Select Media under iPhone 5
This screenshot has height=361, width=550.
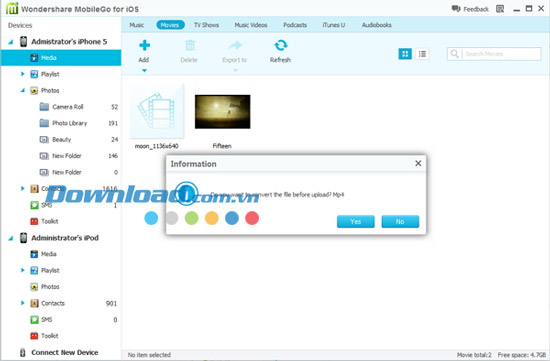point(61,58)
